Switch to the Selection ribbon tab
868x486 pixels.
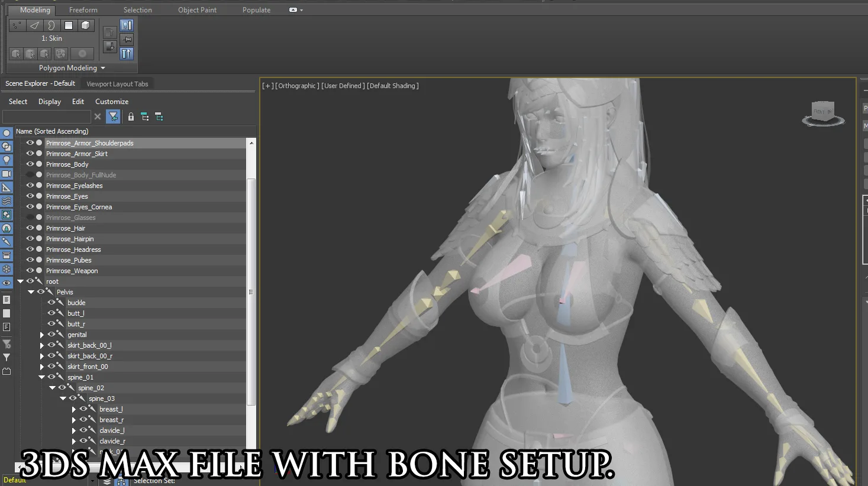click(137, 10)
